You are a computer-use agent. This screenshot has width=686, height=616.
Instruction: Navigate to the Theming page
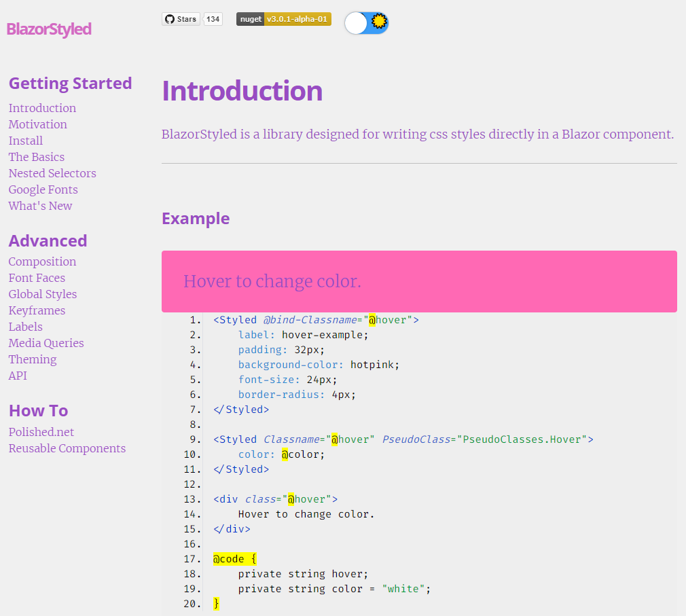point(33,359)
